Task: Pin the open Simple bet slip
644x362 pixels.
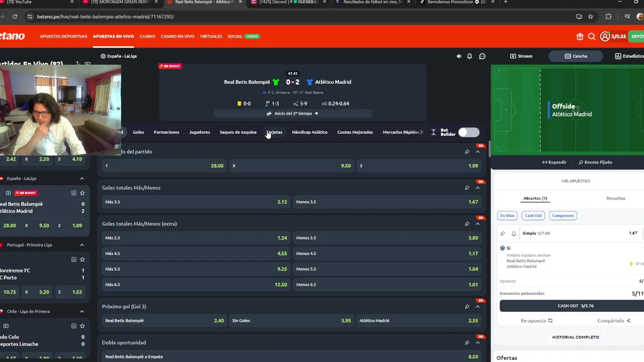Action: (503, 233)
